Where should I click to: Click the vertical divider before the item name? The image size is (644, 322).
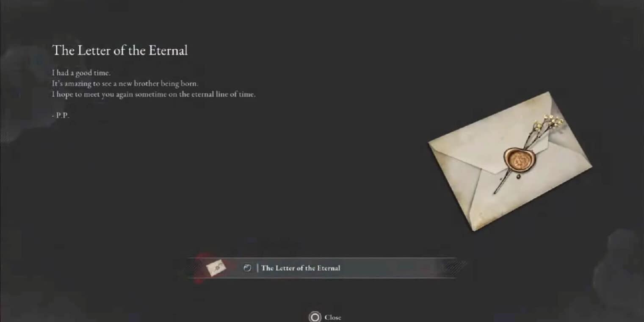click(x=257, y=268)
